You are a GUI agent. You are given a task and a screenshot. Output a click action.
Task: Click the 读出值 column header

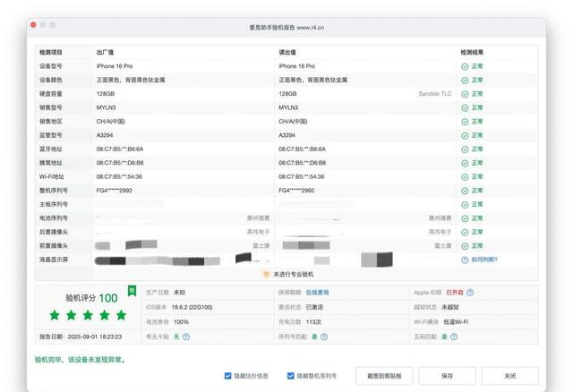coord(287,52)
